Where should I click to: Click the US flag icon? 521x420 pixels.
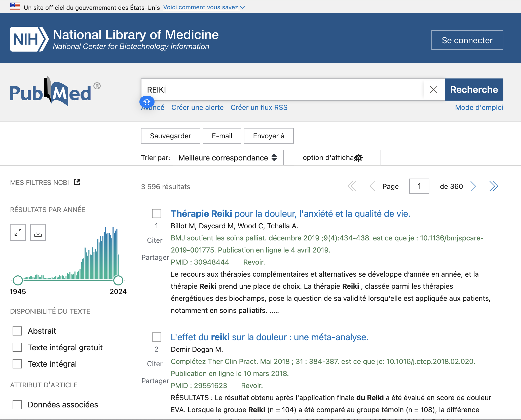pyautogui.click(x=15, y=6)
